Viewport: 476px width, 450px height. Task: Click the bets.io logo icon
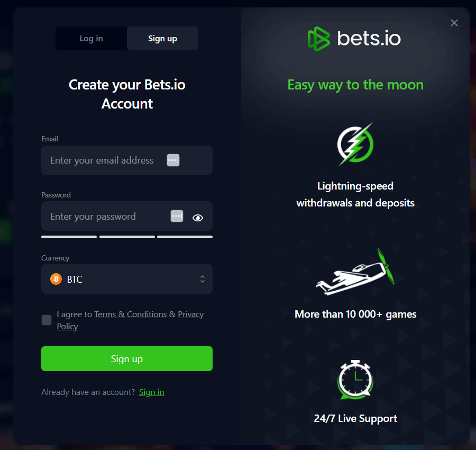pyautogui.click(x=319, y=39)
